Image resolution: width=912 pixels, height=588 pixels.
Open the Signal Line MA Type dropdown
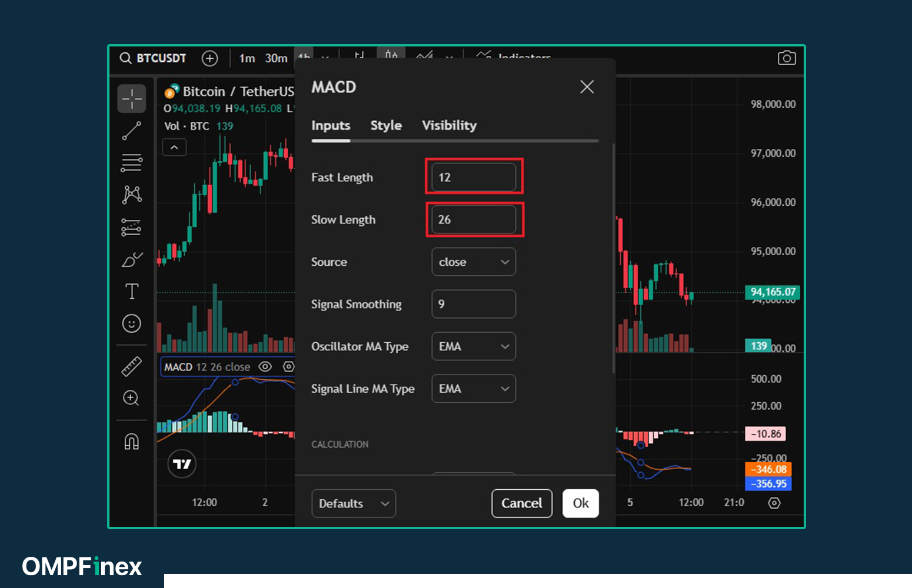tap(473, 389)
